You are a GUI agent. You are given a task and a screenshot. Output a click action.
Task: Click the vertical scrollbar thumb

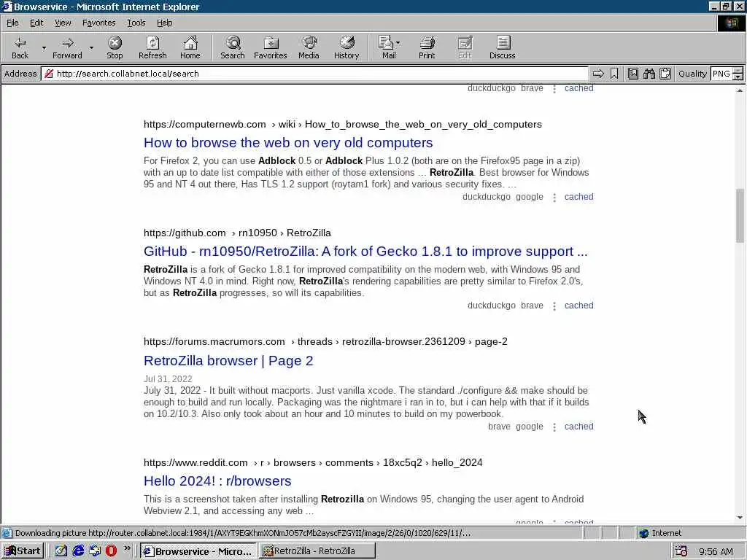740,215
